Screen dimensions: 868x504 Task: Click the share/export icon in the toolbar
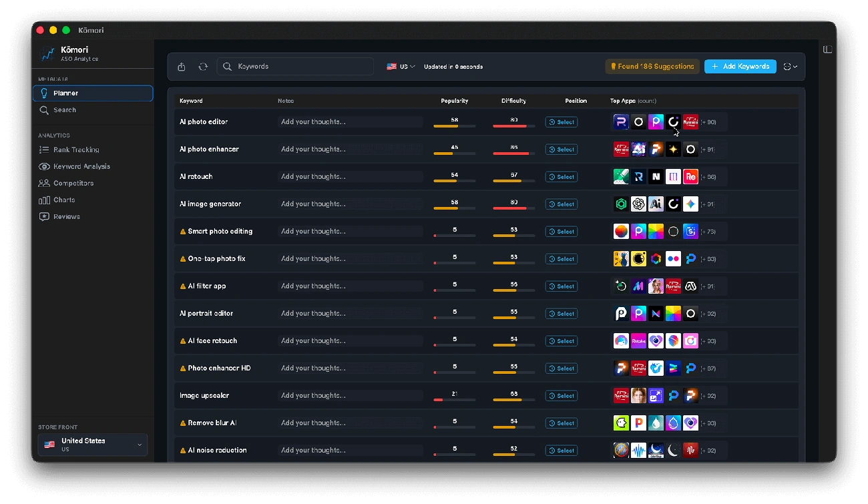[x=181, y=66]
